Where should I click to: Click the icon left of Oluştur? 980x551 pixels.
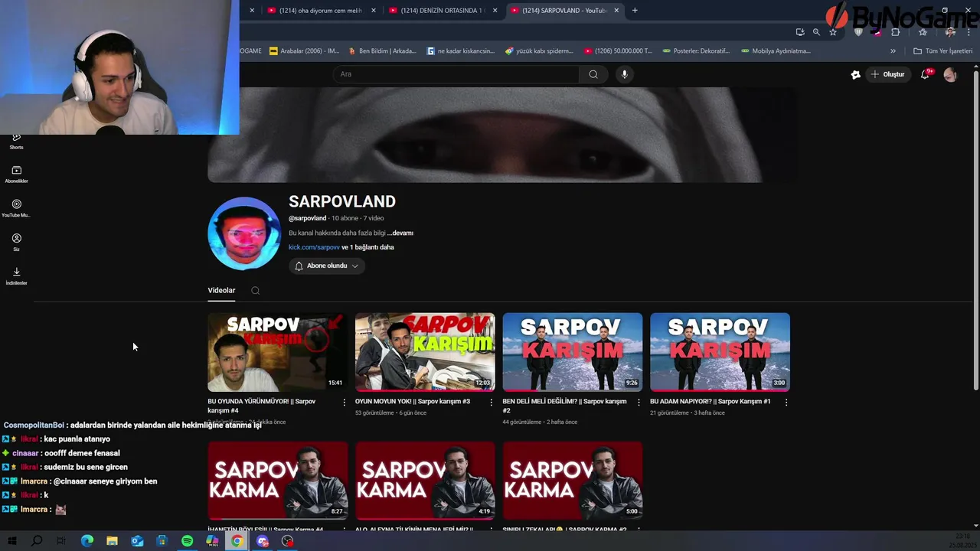(855, 74)
